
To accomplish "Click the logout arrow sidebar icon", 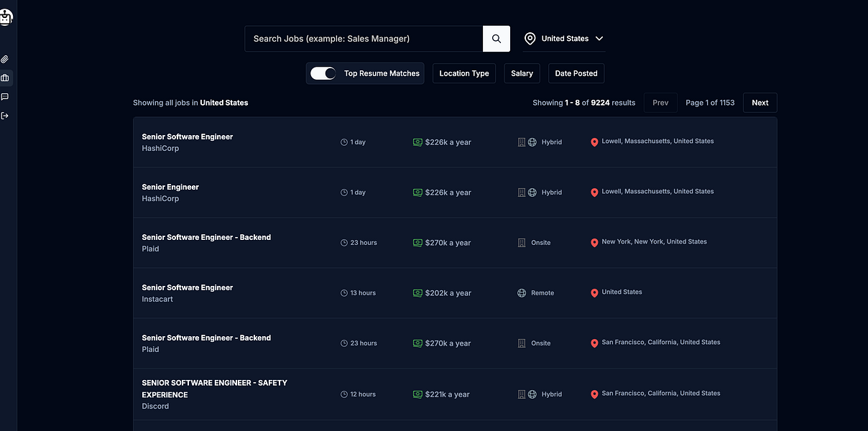I will [5, 115].
